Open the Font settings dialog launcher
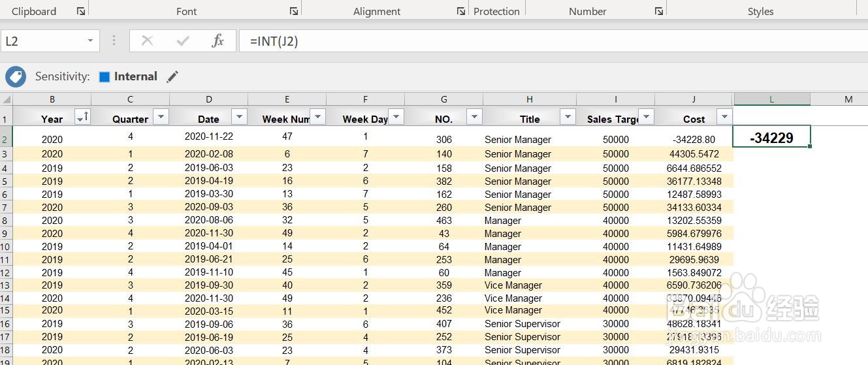Viewport: 868px width, 365px height. point(294,11)
